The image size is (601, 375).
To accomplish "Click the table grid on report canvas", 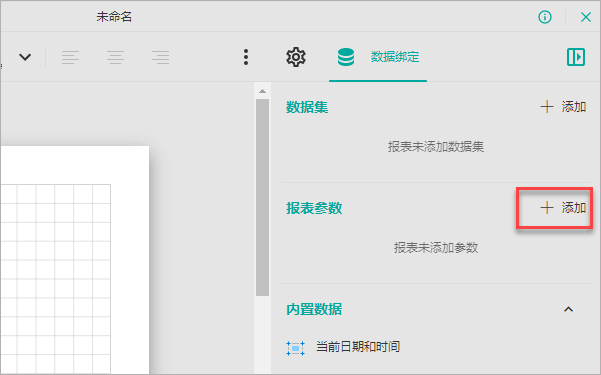I will [56, 278].
